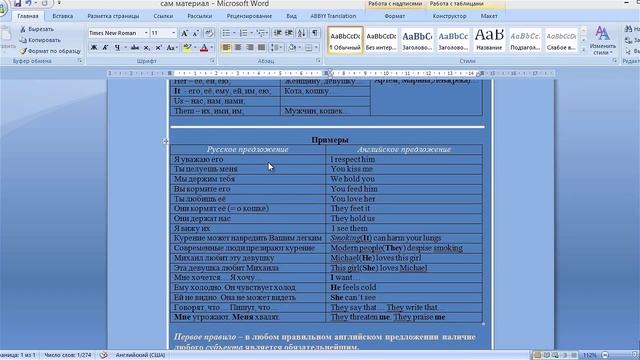The height and width of the screenshot is (360, 640).
Task: Switch to the Рассылки tab
Action: coord(200,16)
